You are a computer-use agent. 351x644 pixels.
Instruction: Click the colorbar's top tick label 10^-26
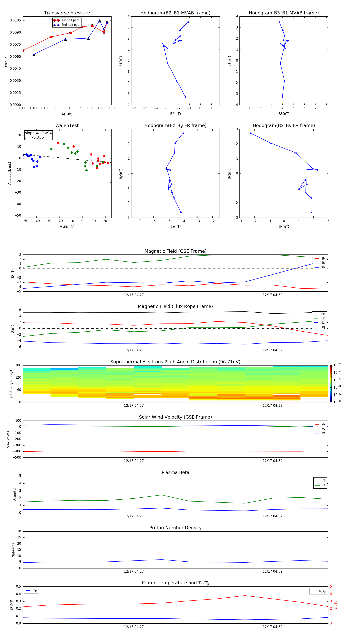(337, 365)
